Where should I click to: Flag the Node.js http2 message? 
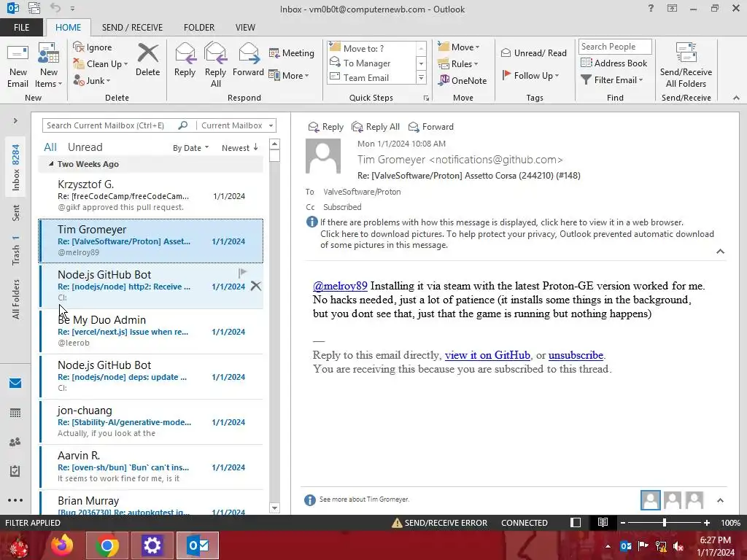click(242, 273)
